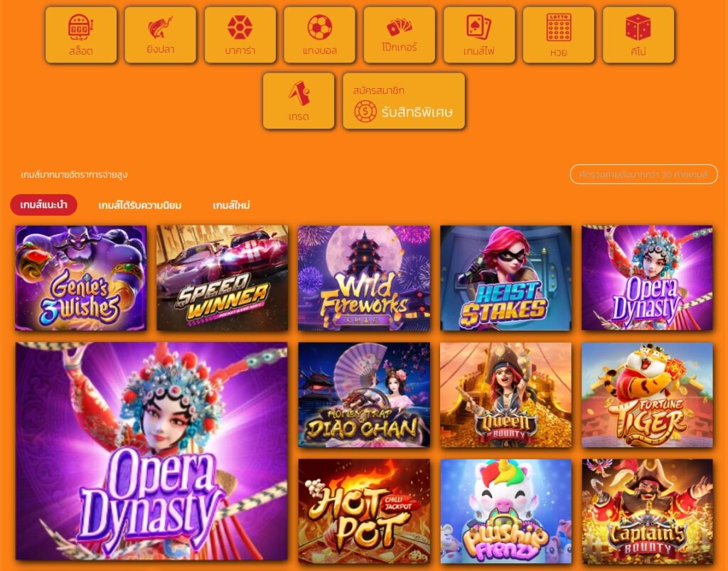728x571 pixels.
Task: Select the Heist Stakes game thumbnail
Action: pyautogui.click(x=505, y=278)
